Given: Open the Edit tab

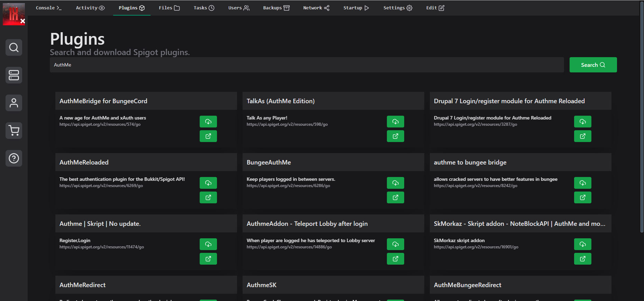Looking at the screenshot, I should 435,8.
